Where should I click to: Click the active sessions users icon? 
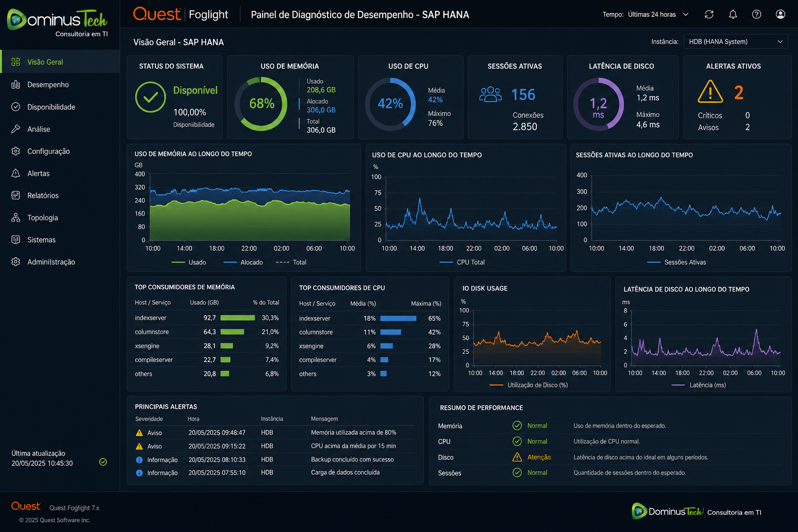pos(490,95)
